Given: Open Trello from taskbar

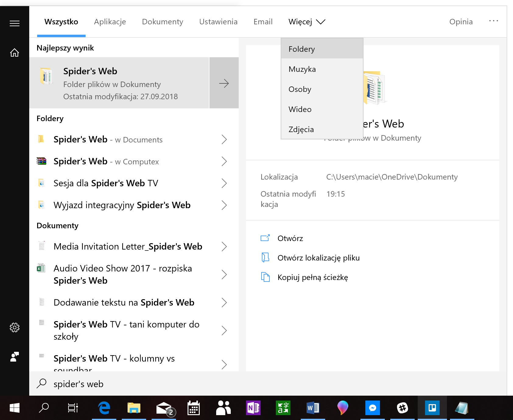Looking at the screenshot, I should (x=432, y=408).
